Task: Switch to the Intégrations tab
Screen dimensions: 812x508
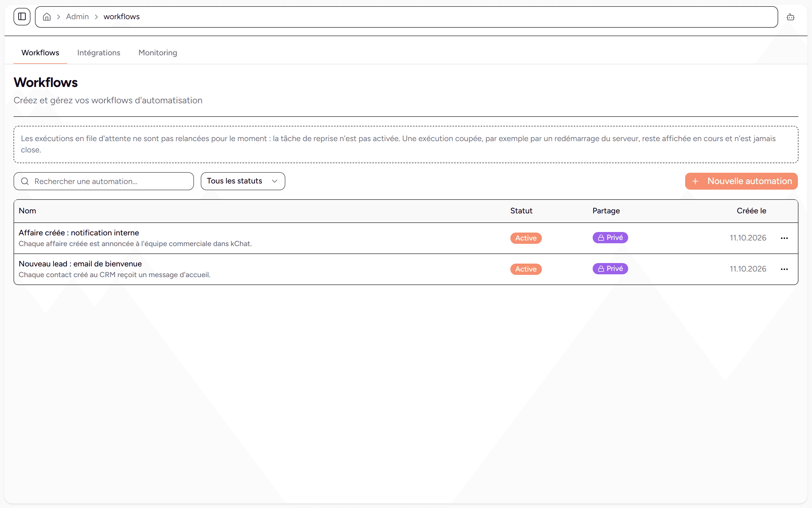Action: pyautogui.click(x=99, y=53)
